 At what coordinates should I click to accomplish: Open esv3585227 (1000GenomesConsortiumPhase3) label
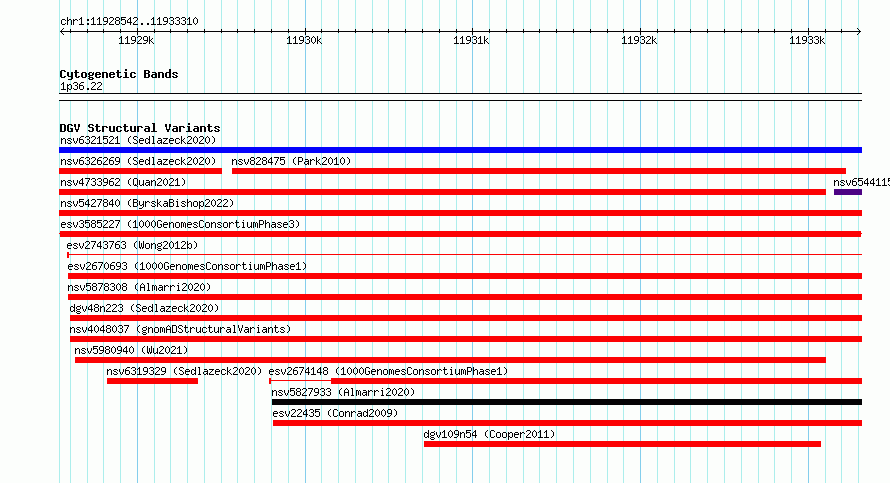click(x=180, y=224)
